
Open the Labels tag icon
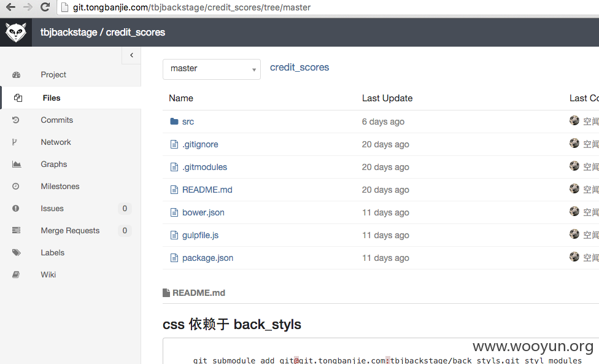click(16, 252)
